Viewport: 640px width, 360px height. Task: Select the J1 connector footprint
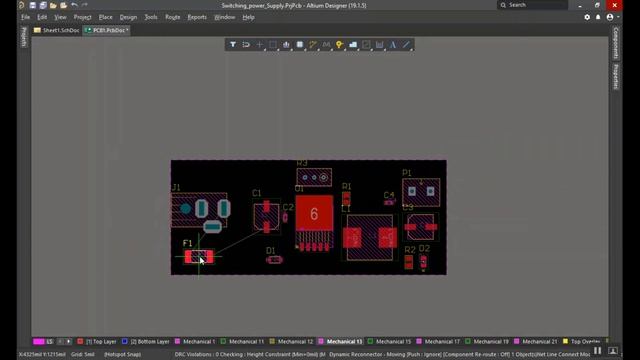[200, 210]
